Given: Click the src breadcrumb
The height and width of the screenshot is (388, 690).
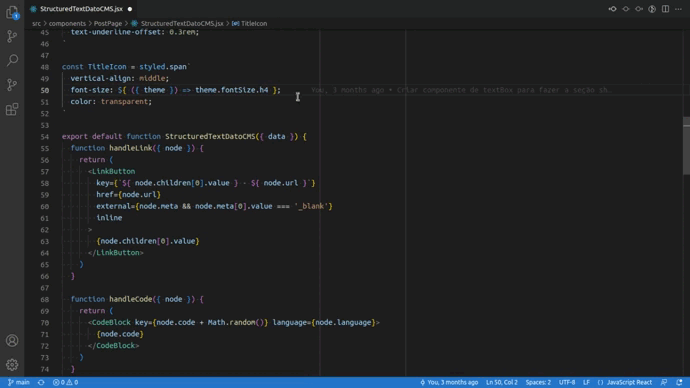Looking at the screenshot, I should coord(36,23).
